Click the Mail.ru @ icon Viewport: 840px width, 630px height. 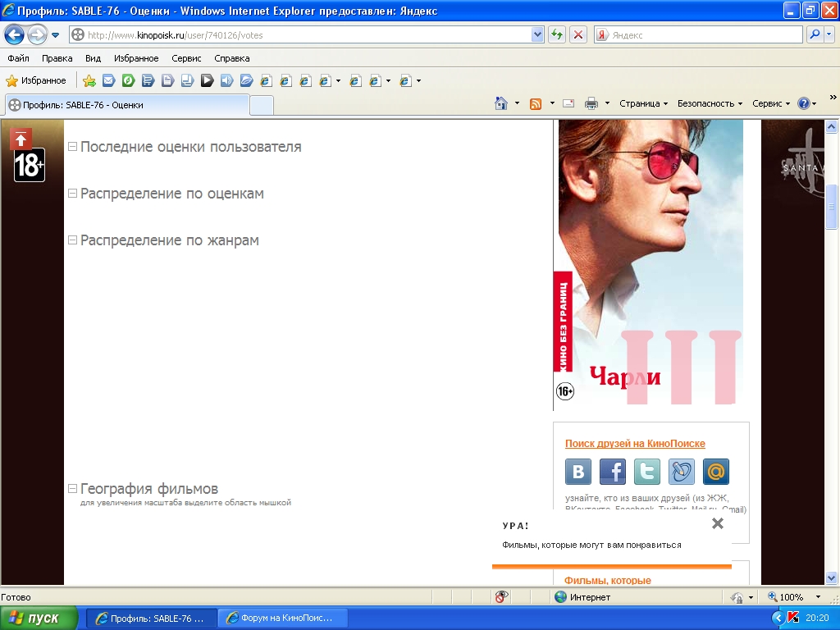tap(716, 472)
